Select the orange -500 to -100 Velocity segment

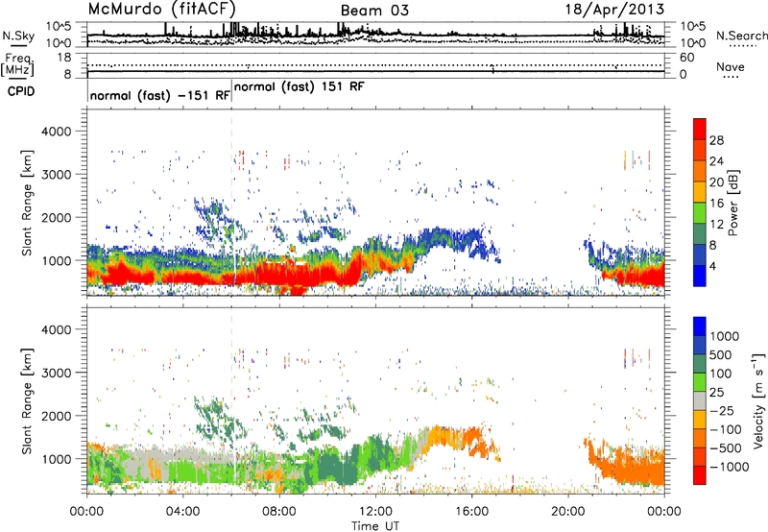[x=700, y=438]
